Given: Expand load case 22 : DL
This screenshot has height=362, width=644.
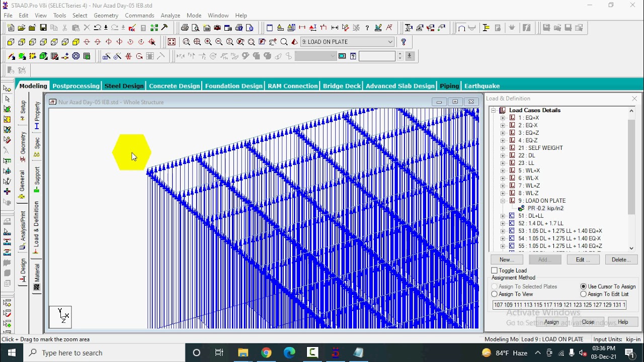Looking at the screenshot, I should click(x=503, y=155).
